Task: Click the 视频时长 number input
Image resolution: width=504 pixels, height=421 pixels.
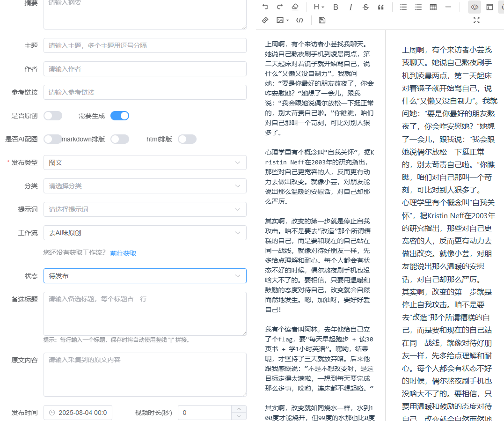Action: click(x=205, y=413)
